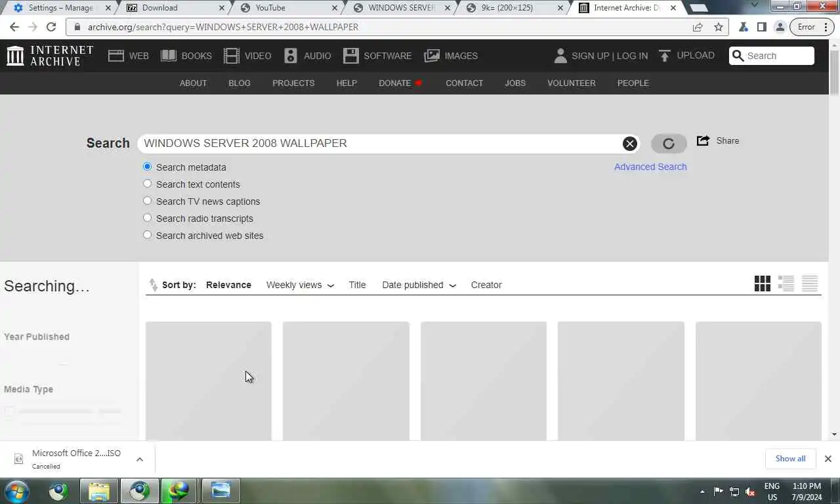
Task: Click the user profile silhouette icon
Action: point(560,56)
